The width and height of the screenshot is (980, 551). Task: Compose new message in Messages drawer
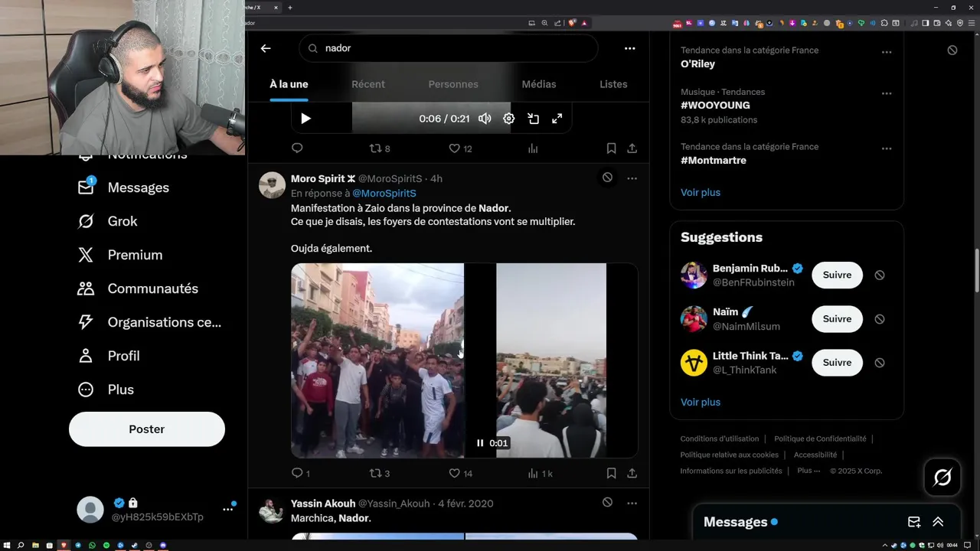[x=914, y=522]
